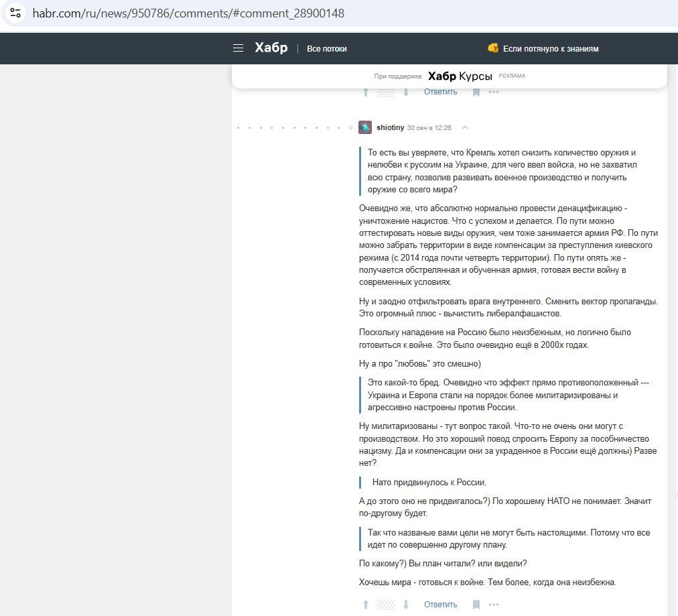Toggle bookmark on the comment under the banner
678x616 pixels.
(x=476, y=93)
